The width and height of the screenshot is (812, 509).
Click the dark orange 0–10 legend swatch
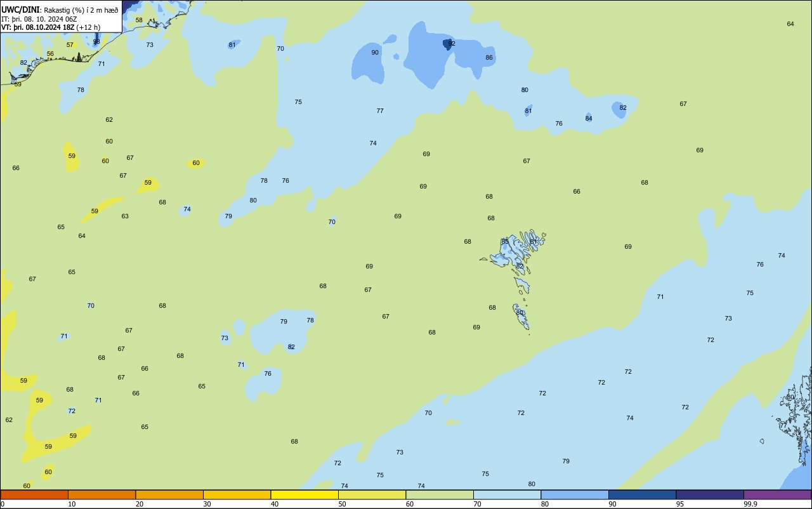34,494
